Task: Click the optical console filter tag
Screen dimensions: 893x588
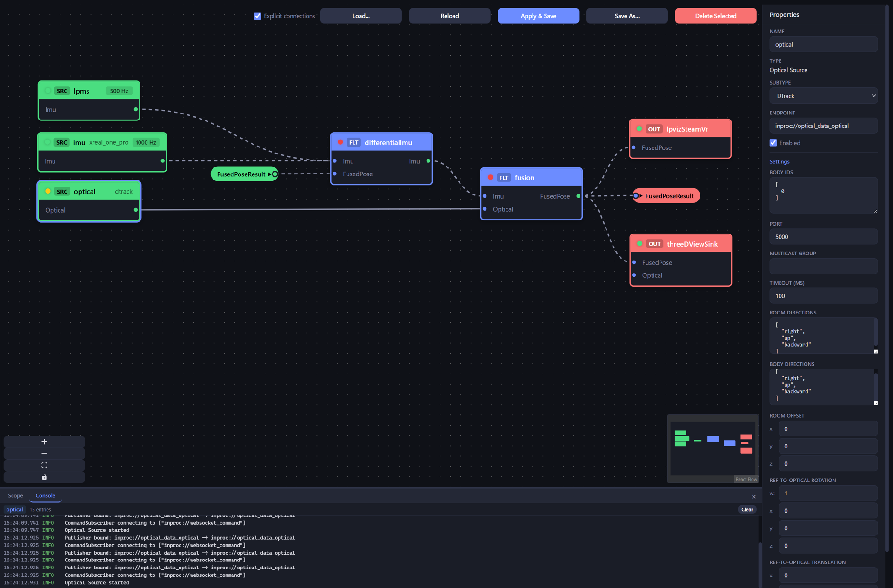Action: point(14,509)
